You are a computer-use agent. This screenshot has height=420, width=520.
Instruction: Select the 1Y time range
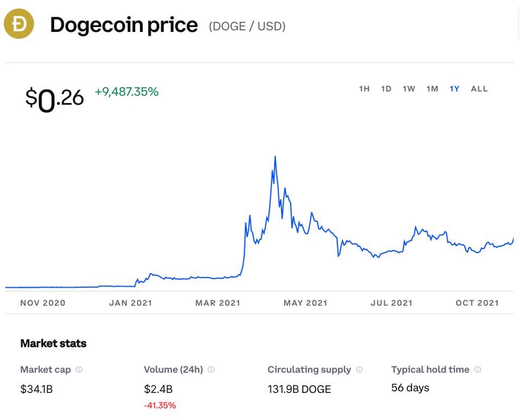[454, 89]
